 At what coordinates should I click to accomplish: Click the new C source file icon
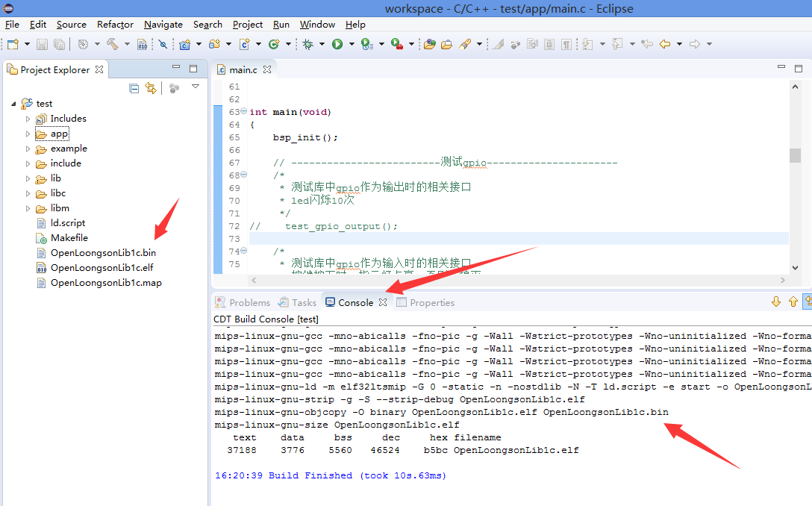245,44
